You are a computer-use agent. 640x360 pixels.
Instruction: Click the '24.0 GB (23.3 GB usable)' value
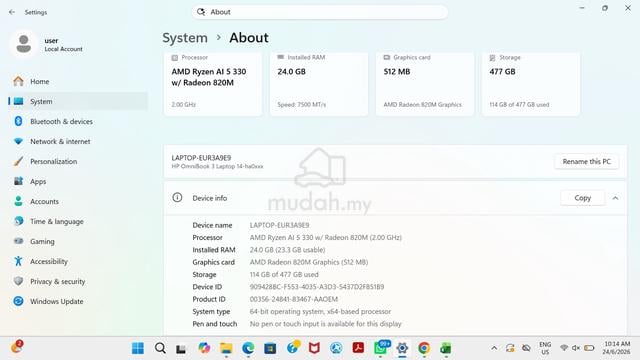point(287,250)
